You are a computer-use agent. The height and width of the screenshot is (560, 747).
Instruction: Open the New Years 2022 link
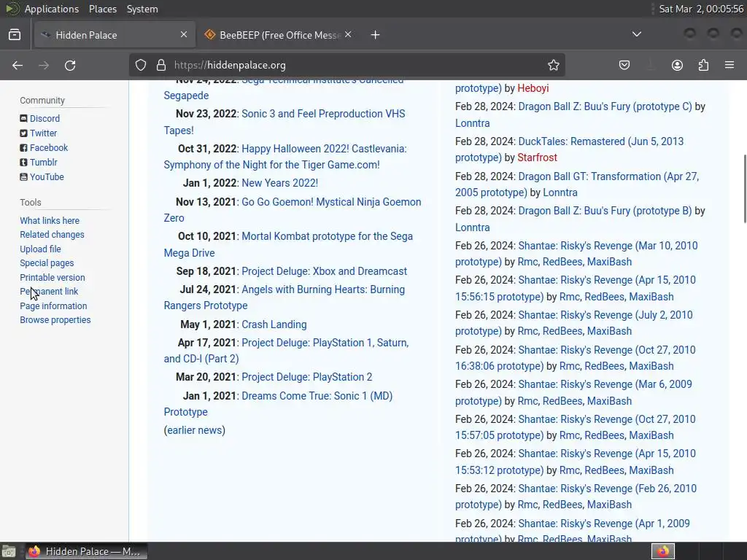click(279, 183)
